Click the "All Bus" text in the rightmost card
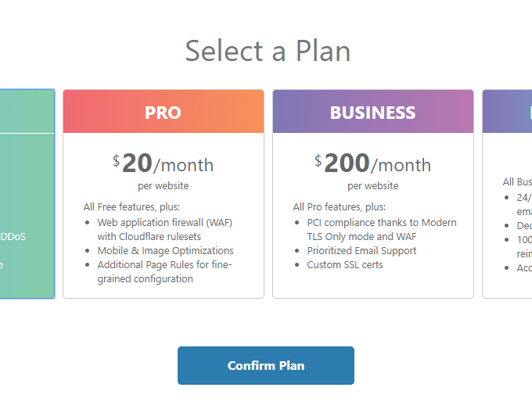The height and width of the screenshot is (416, 532). click(x=516, y=182)
